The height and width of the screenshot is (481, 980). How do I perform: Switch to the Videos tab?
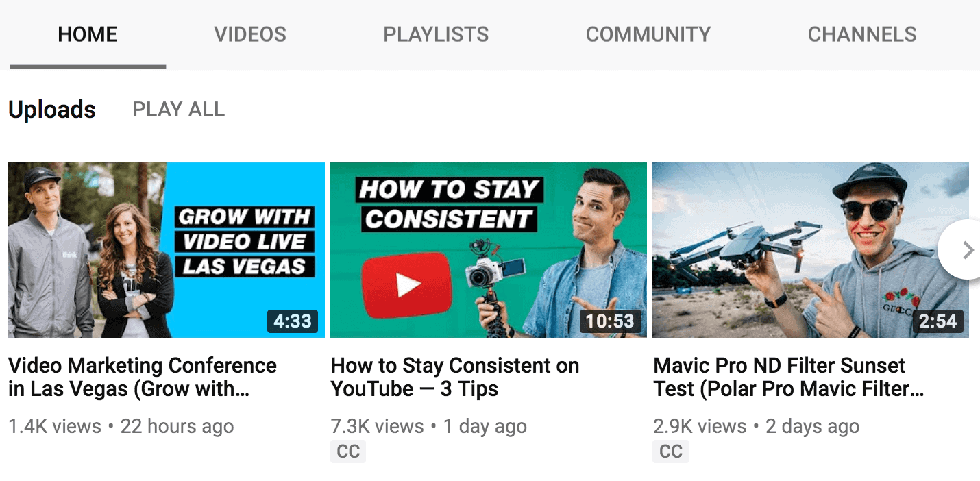(x=250, y=34)
